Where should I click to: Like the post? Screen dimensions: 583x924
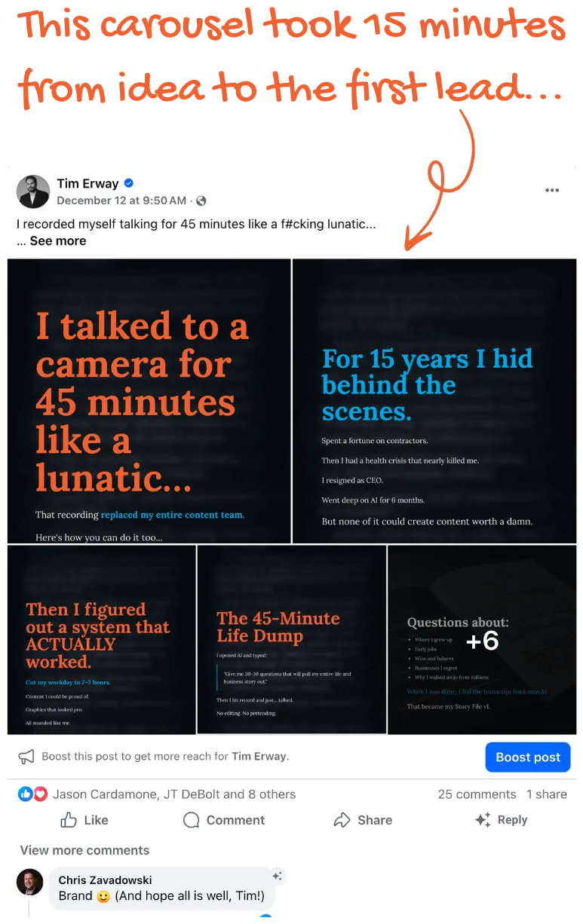84,820
